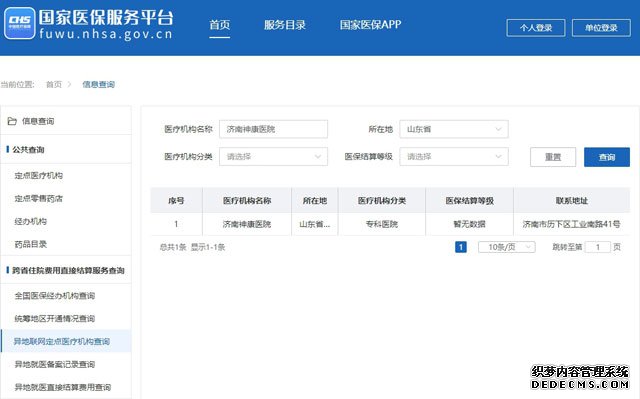Click the 公共查询 section header
Viewport: 640px width, 399px height.
coord(28,150)
